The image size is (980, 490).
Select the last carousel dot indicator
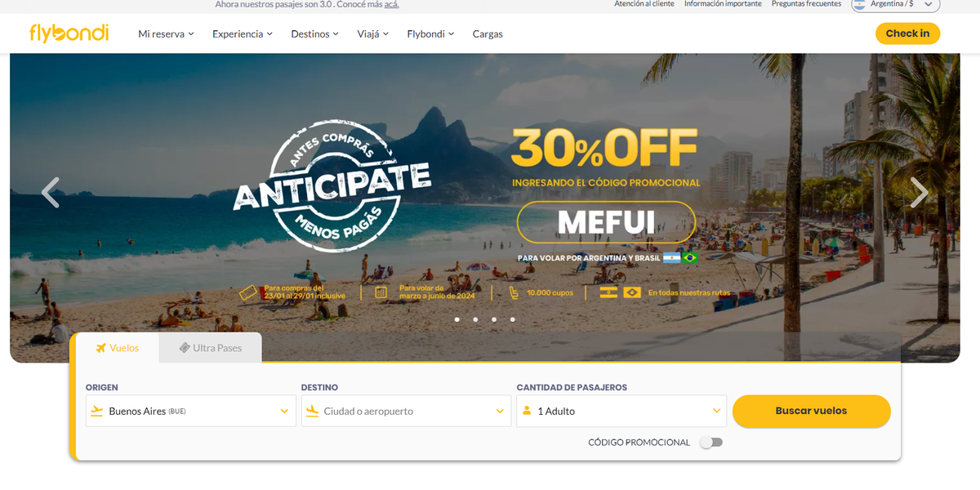[x=513, y=319]
